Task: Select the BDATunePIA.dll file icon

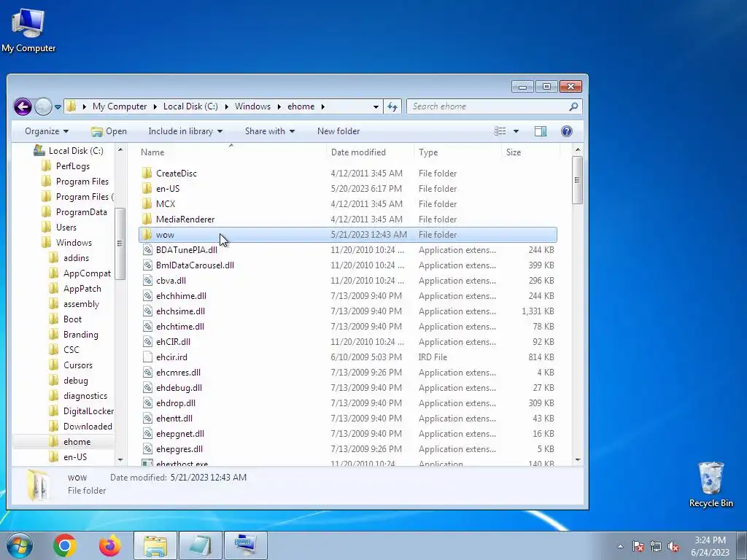Action: click(x=147, y=250)
